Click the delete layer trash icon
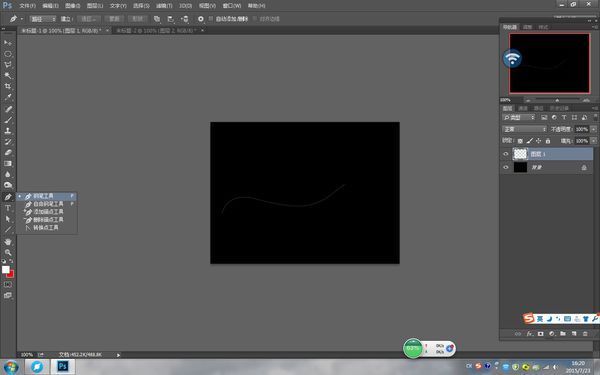600x375 pixels. pos(585,334)
